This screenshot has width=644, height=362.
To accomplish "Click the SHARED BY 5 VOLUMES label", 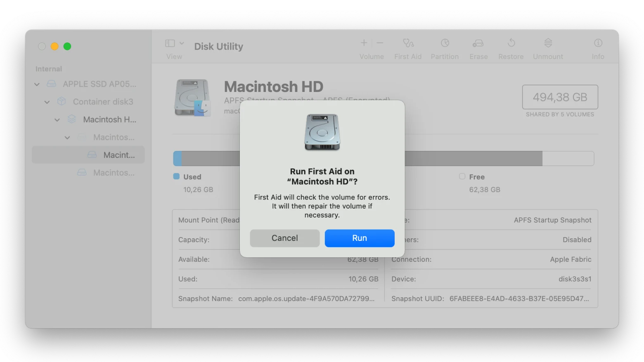I will (560, 115).
